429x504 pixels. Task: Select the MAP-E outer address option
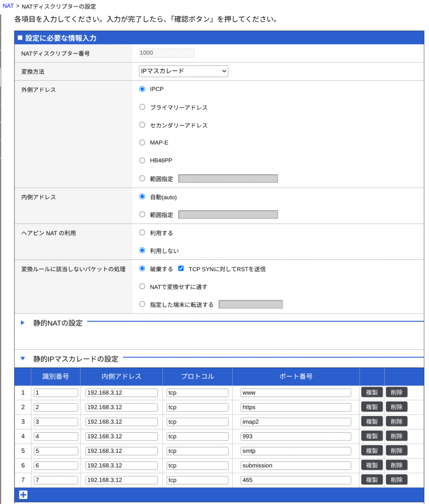tap(142, 143)
